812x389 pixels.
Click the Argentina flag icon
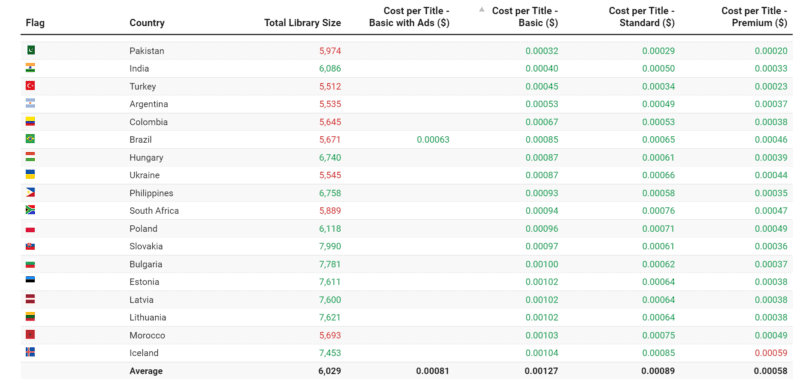[x=31, y=104]
